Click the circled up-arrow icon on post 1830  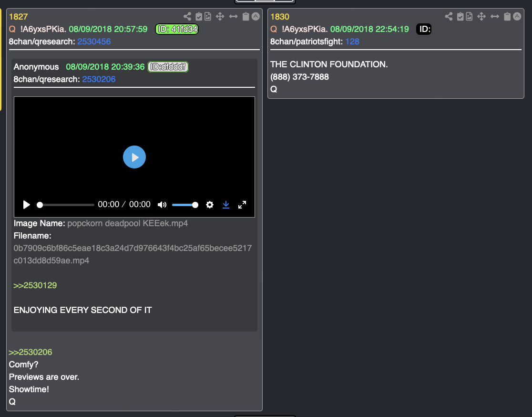click(x=517, y=16)
